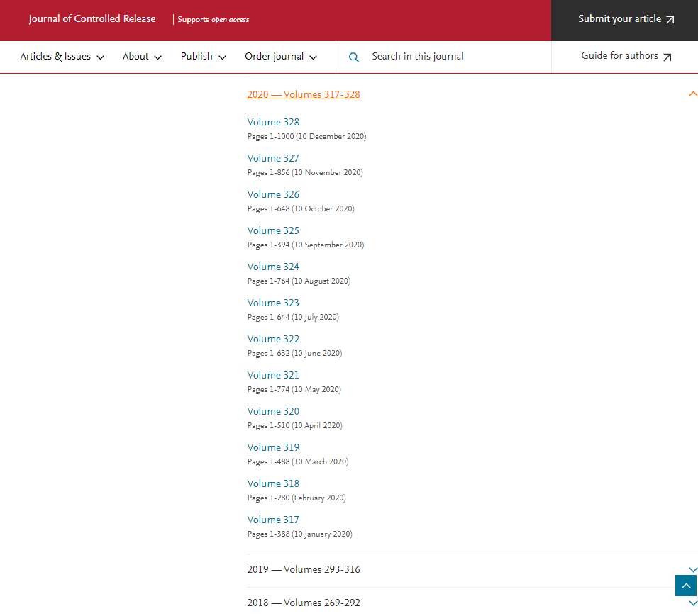698x616 pixels.
Task: Click the Submit your article arrow icon
Action: (670, 20)
